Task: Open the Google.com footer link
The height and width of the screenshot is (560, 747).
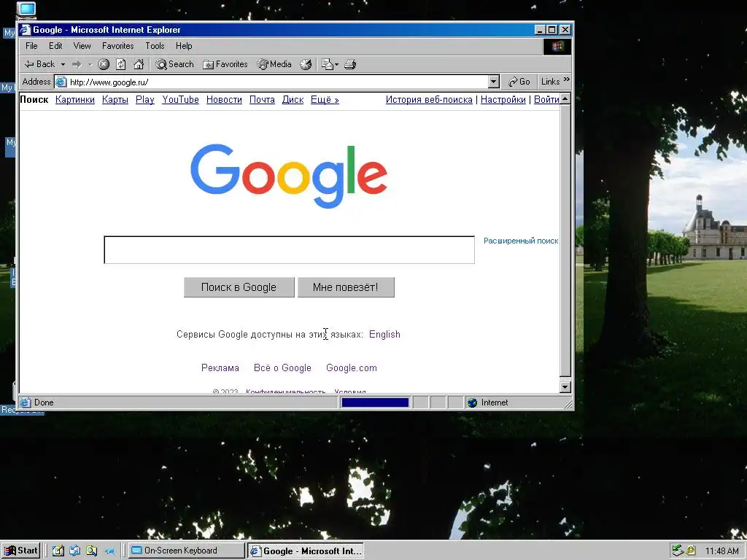Action: tap(352, 367)
